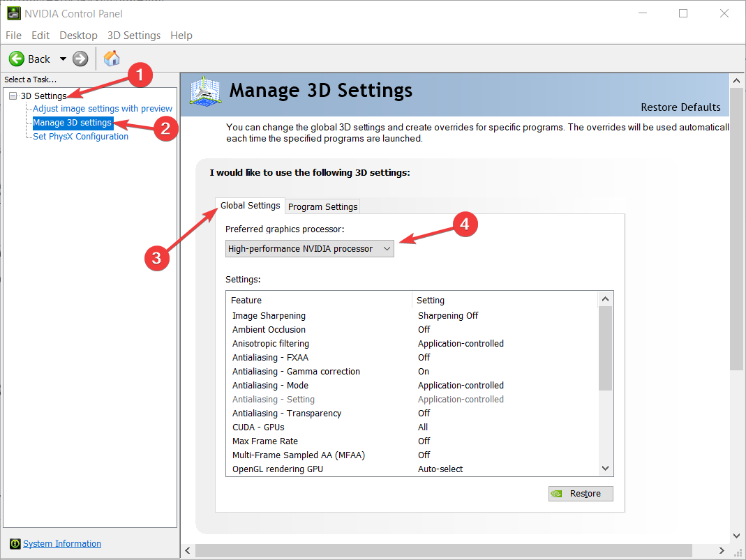Select the OpenGL rendering GPU row
Viewport: 746px width, 560px height.
pos(412,469)
